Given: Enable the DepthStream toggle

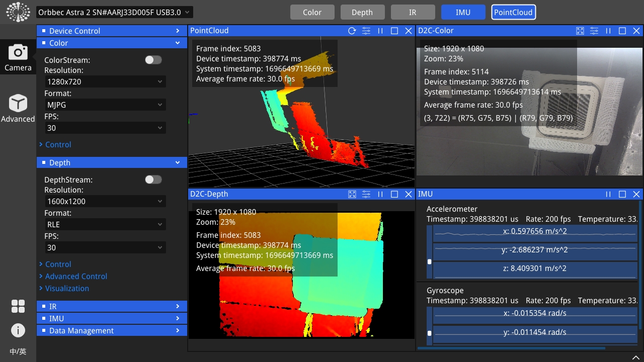Looking at the screenshot, I should pos(153,179).
